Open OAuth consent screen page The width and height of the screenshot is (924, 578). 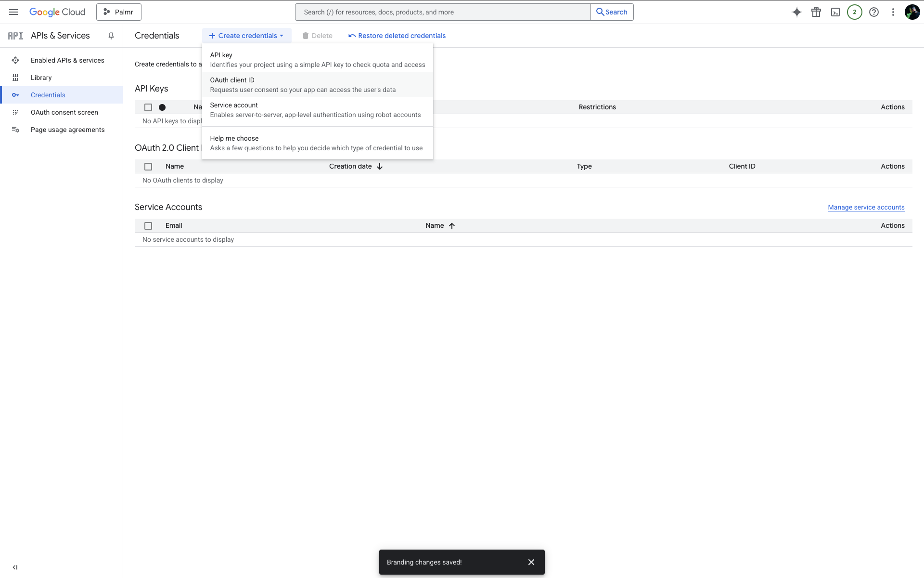[62, 112]
